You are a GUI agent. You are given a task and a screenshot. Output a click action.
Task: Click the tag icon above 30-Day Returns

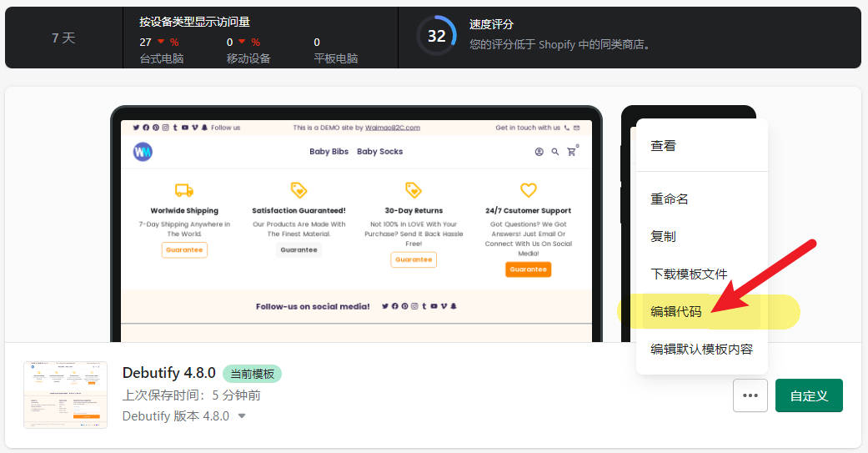pos(414,190)
